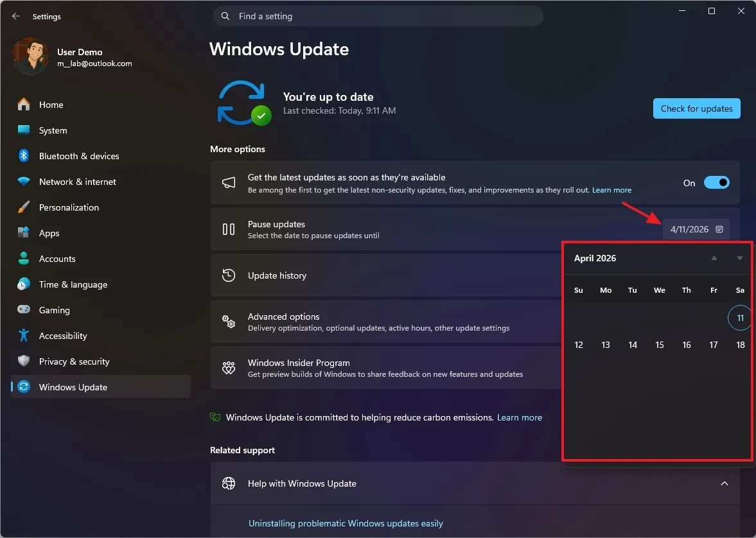
Task: Select April 11 in the calendar
Action: [x=740, y=318]
